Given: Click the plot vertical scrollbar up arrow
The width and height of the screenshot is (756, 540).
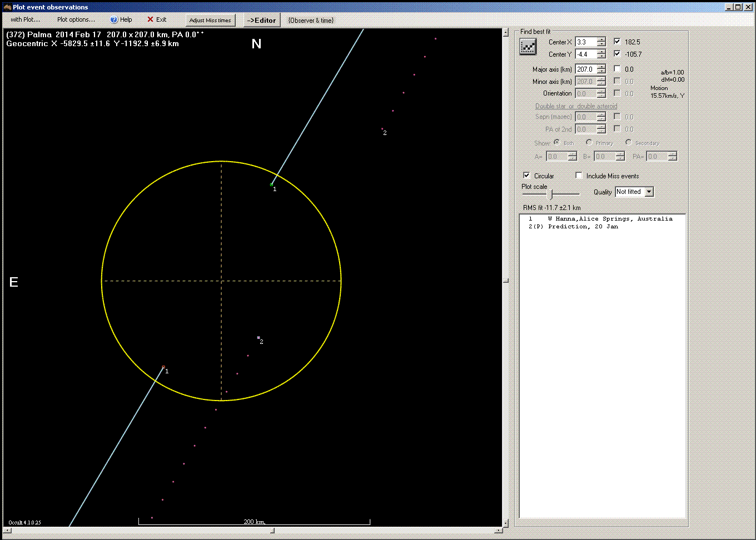Looking at the screenshot, I should click(x=505, y=33).
